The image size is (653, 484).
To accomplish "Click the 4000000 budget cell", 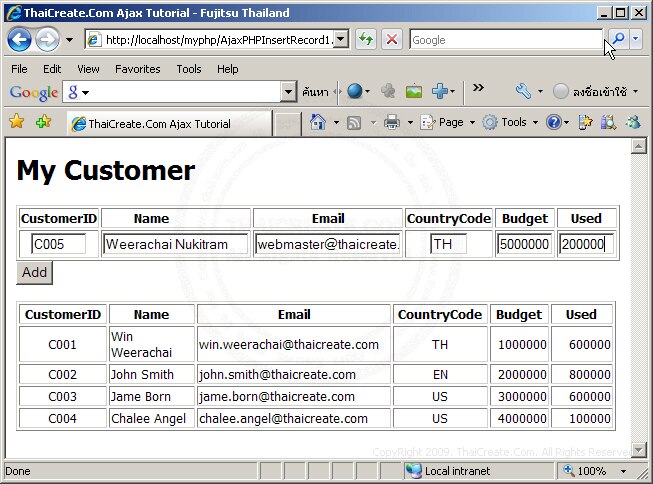I will (519, 418).
